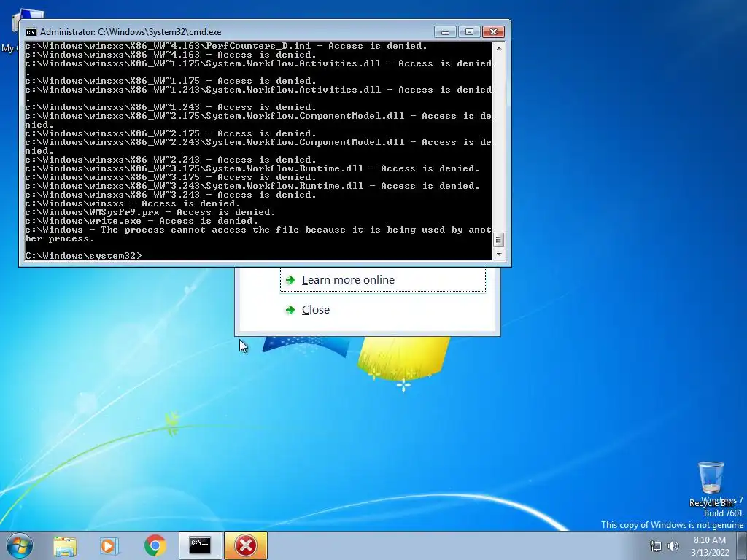The height and width of the screenshot is (560, 747).
Task: Open the partially hidden My Computer desktop icon
Action: [9, 31]
